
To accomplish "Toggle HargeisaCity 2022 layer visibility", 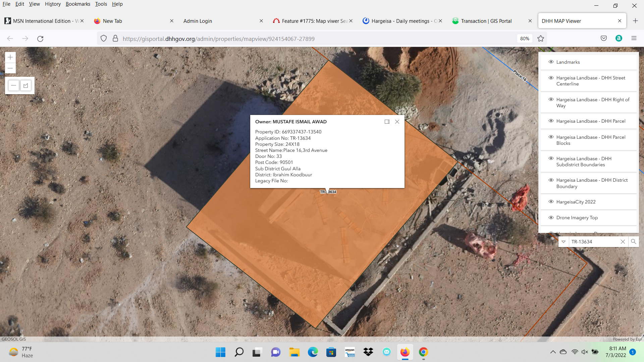I will [x=551, y=202].
